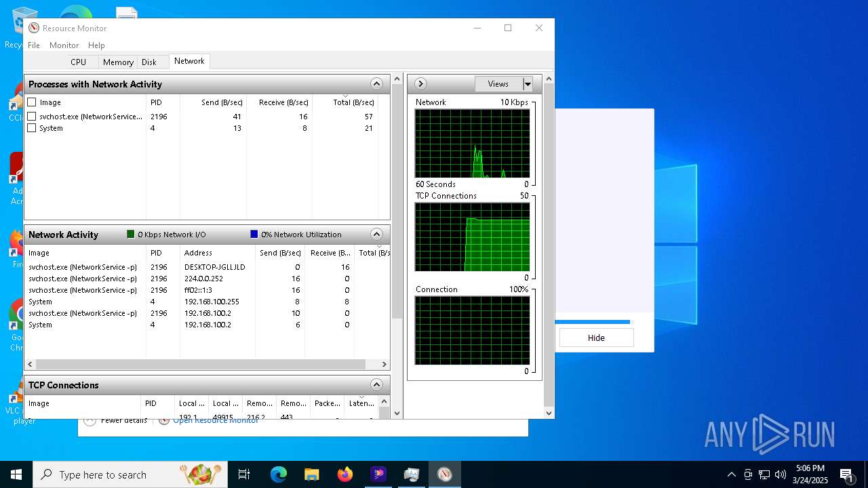Click the volume tray icon
868x488 pixels.
point(781,474)
